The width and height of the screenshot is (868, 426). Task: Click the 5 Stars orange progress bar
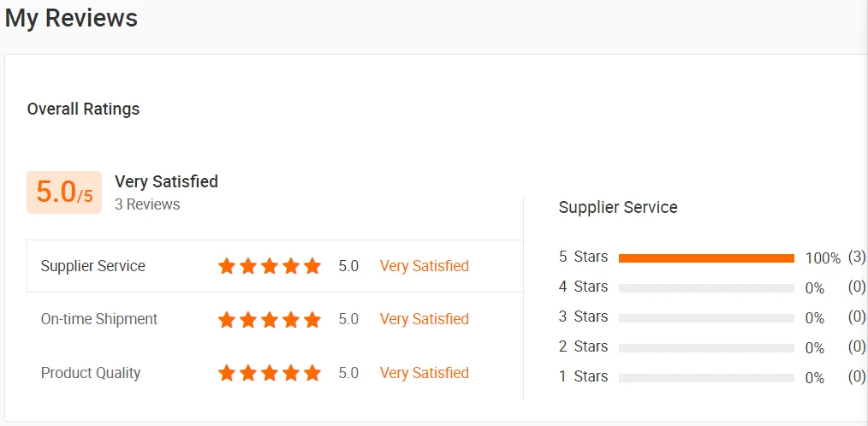pyautogui.click(x=706, y=257)
